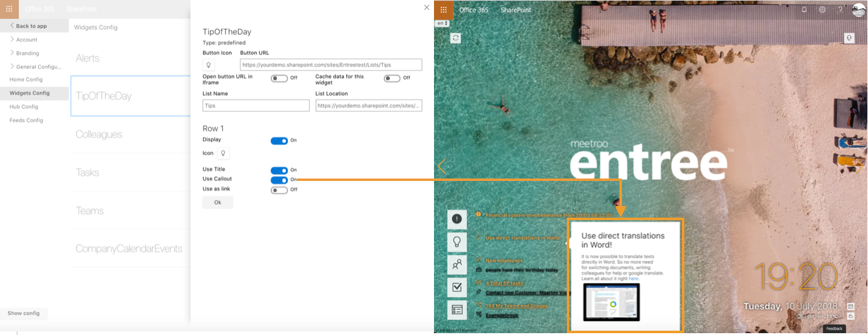Viewport: 868px width, 335px height.
Task: Close the TipOfTheDay configuration panel
Action: tap(427, 7)
